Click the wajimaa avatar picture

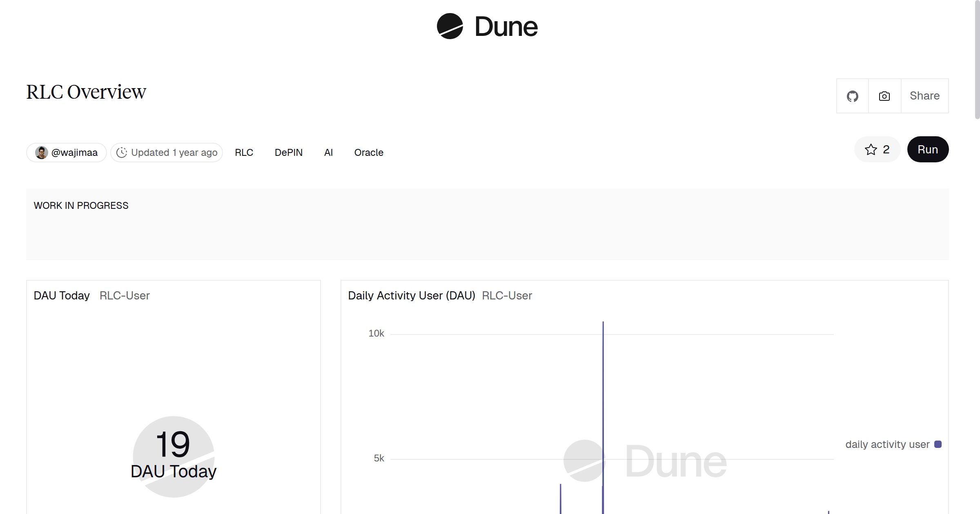pos(41,153)
